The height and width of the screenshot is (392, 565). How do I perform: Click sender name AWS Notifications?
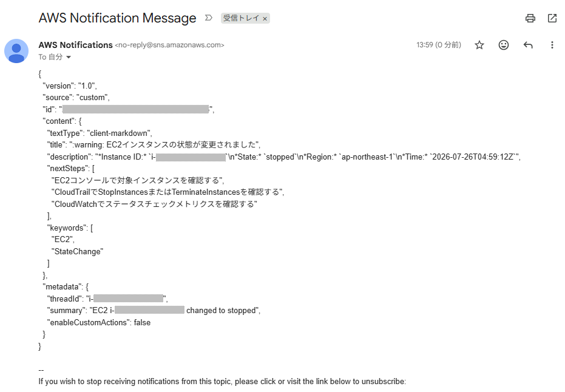pos(76,45)
